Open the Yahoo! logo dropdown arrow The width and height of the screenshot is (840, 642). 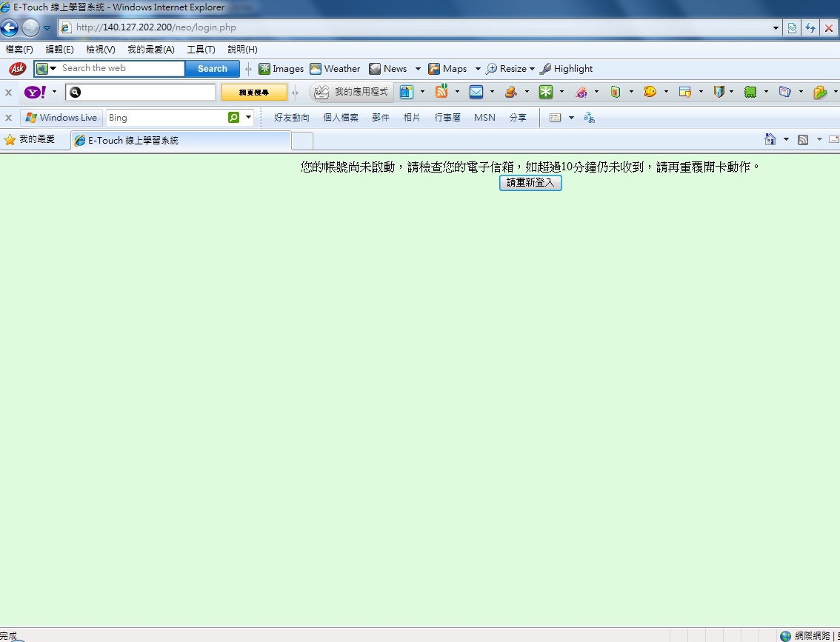coord(54,92)
